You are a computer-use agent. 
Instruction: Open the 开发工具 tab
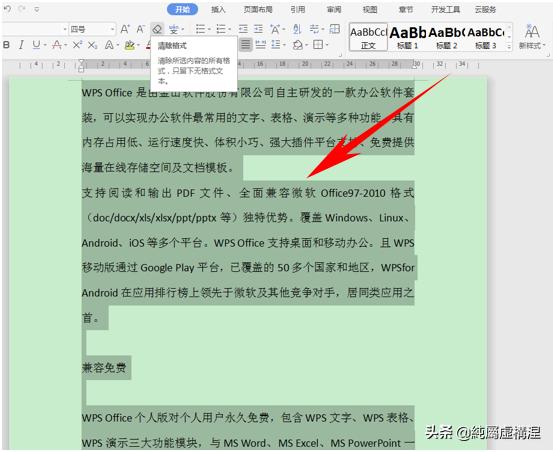tap(445, 10)
